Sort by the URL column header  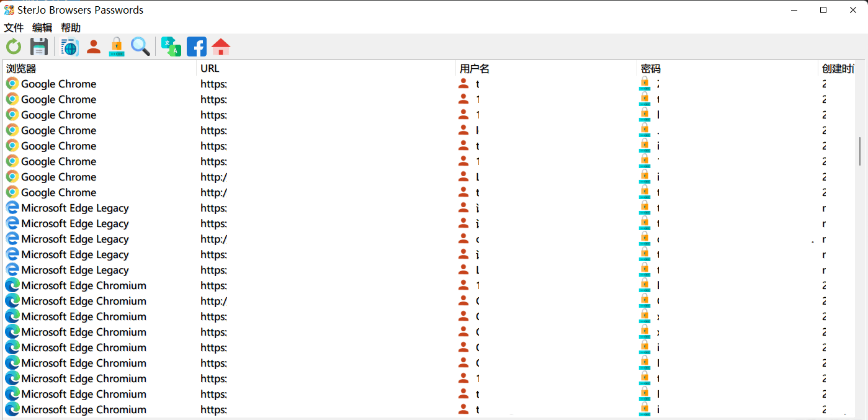tap(326, 68)
